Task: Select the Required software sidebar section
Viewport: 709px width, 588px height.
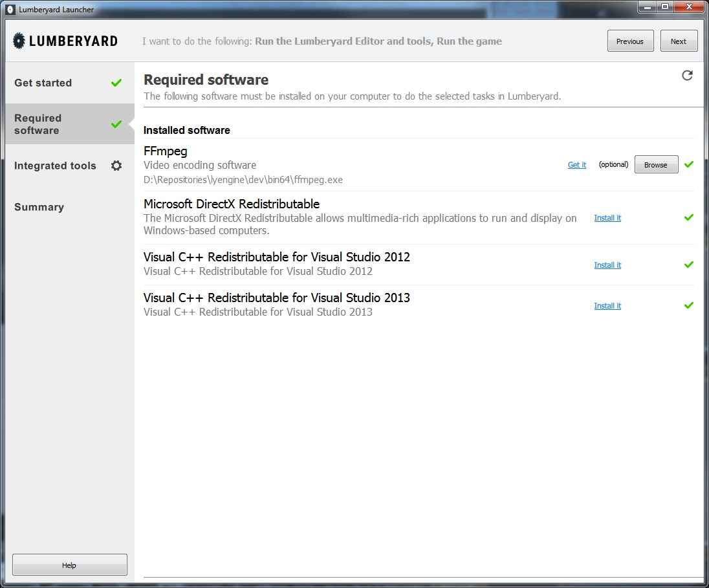Action: pyautogui.click(x=70, y=124)
